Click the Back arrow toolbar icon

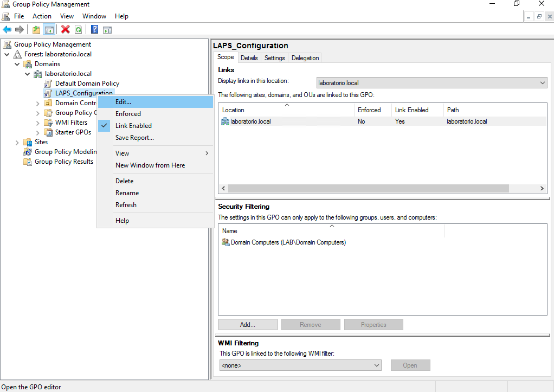(x=7, y=30)
